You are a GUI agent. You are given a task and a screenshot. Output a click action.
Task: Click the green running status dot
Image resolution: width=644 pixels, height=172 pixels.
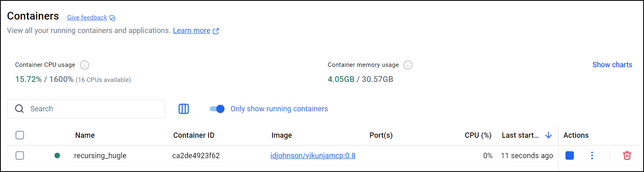pos(57,155)
